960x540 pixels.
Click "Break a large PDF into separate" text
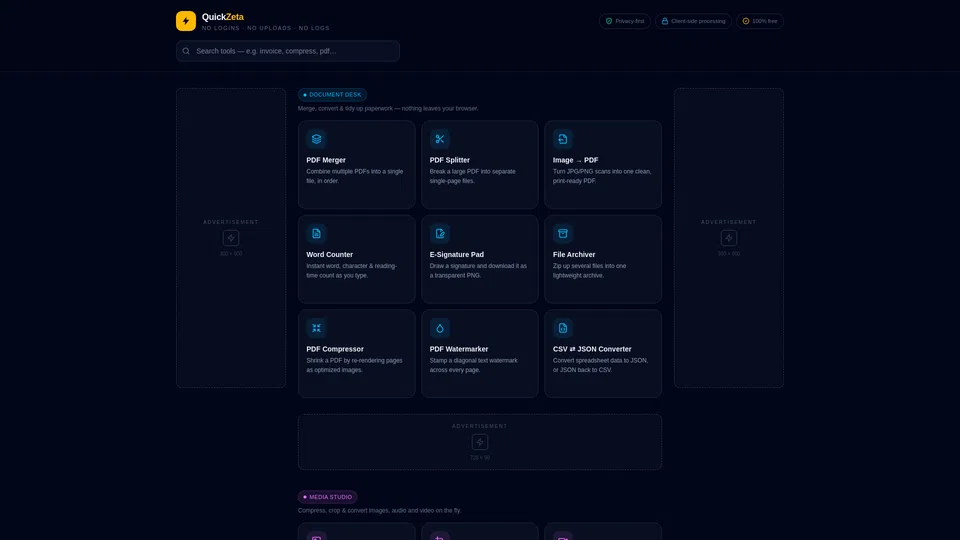pyautogui.click(x=472, y=176)
